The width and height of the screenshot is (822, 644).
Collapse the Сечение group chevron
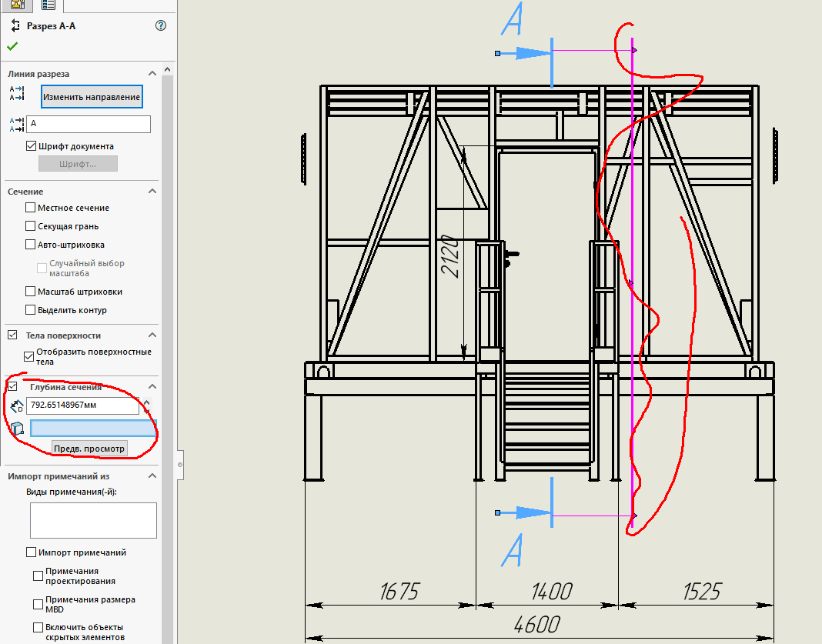click(x=152, y=191)
